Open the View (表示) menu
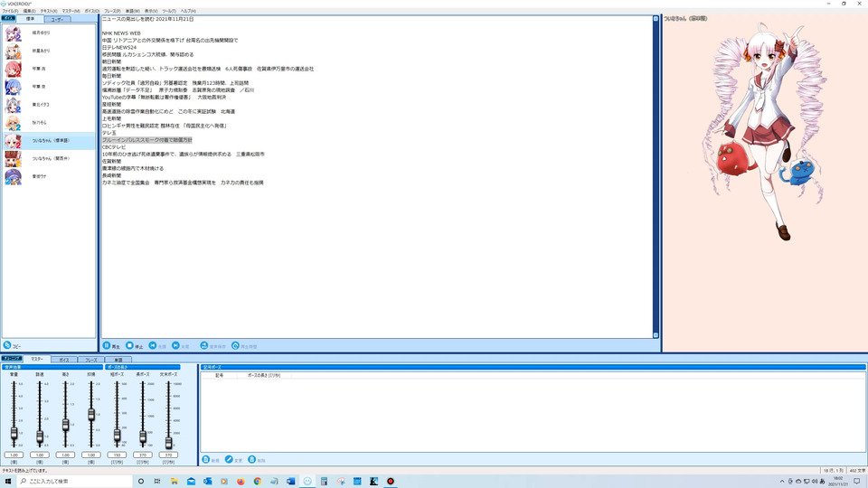Viewport: 868px width, 488px height. pyautogui.click(x=151, y=11)
